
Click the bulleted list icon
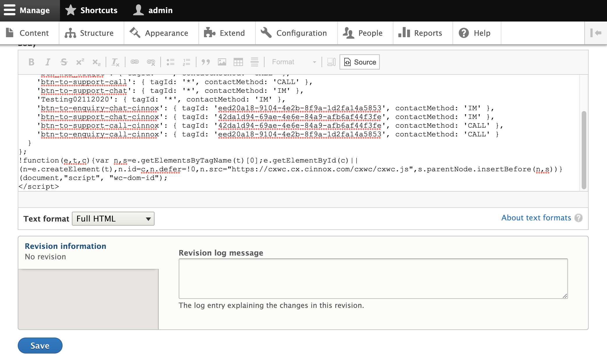click(x=170, y=62)
